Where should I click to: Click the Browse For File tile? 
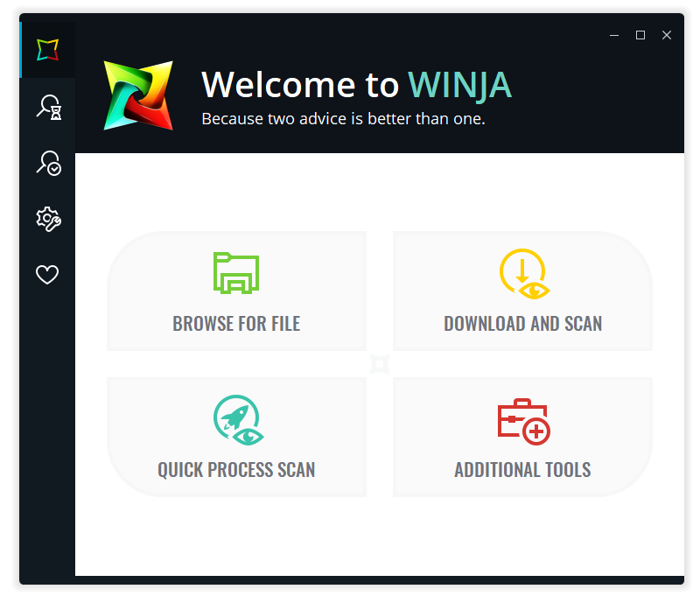click(x=236, y=291)
